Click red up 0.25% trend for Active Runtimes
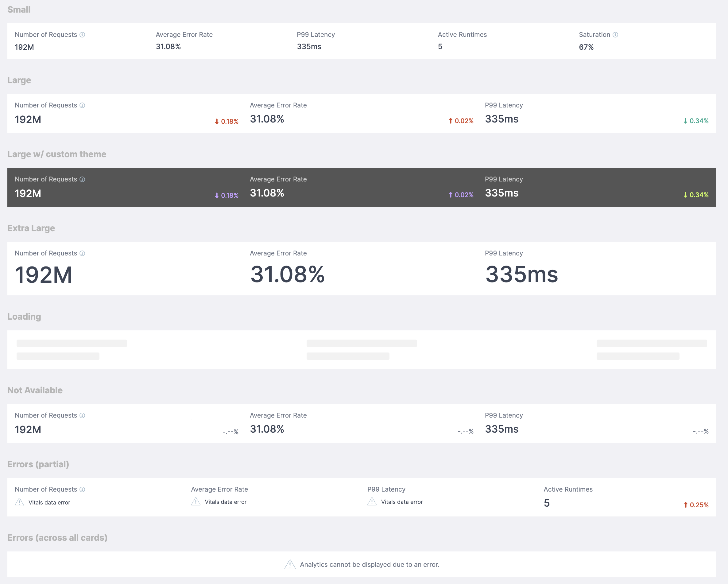The image size is (728, 584). pos(696,505)
